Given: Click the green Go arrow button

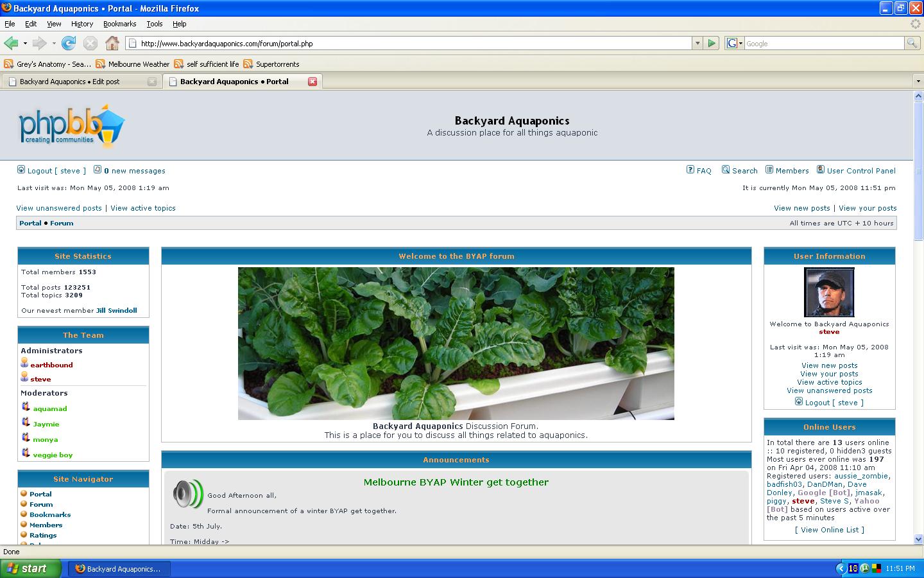Looking at the screenshot, I should (712, 43).
